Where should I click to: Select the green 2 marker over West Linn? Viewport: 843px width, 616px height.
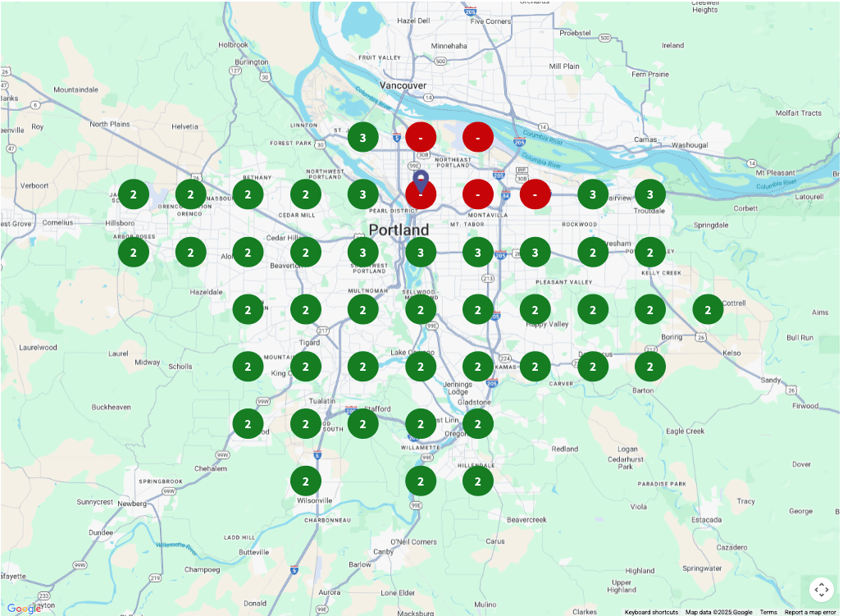click(421, 424)
